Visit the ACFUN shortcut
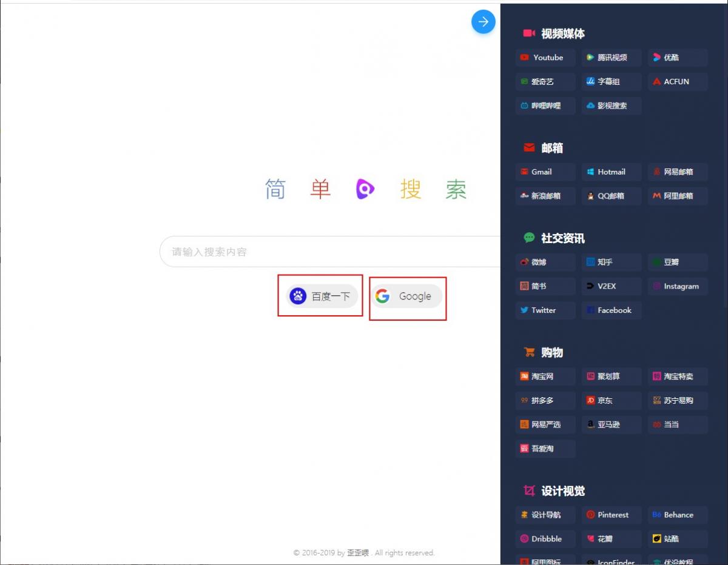This screenshot has width=728, height=565. point(678,81)
